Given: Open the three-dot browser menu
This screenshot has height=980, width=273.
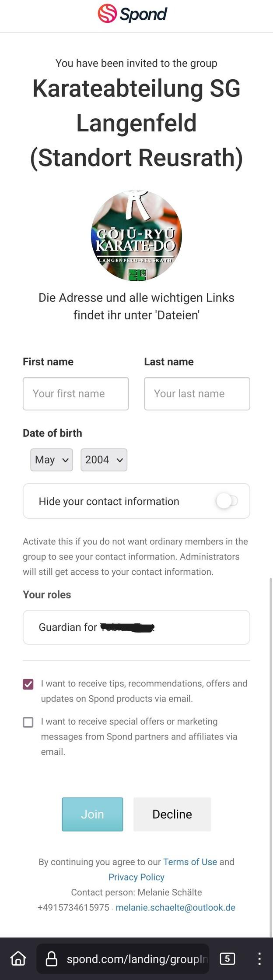Looking at the screenshot, I should tap(259, 958).
